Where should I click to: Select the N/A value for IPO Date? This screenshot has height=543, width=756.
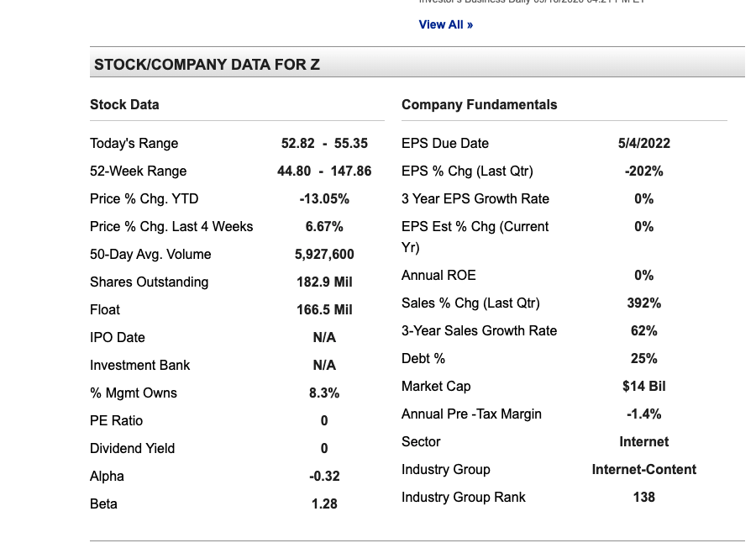click(324, 337)
